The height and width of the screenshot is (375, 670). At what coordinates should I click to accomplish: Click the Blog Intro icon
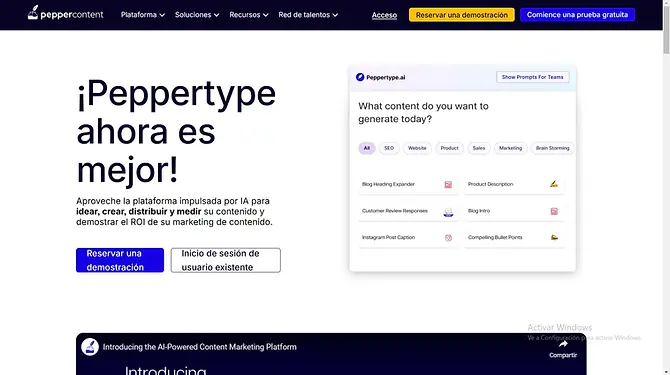(x=554, y=211)
